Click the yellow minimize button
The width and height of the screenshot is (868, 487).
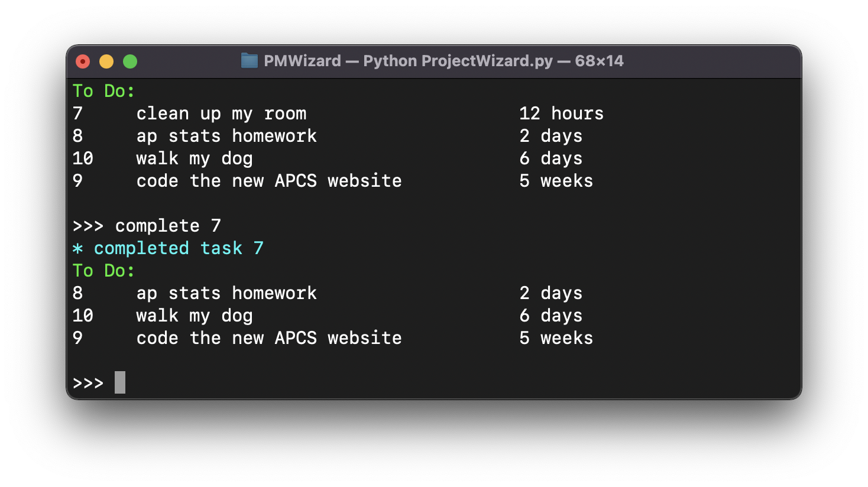coord(106,61)
